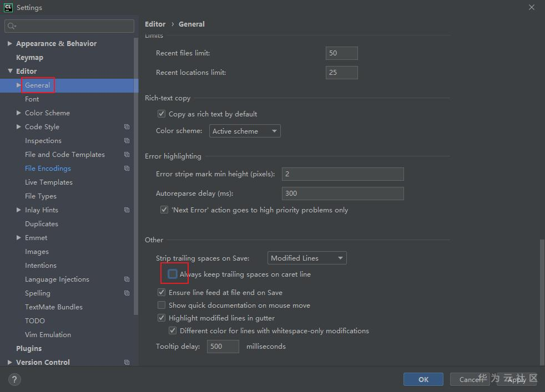Viewport: 545px width, 392px height.
Task: Enable Always keep trailing spaces on caret line
Action: click(x=173, y=274)
